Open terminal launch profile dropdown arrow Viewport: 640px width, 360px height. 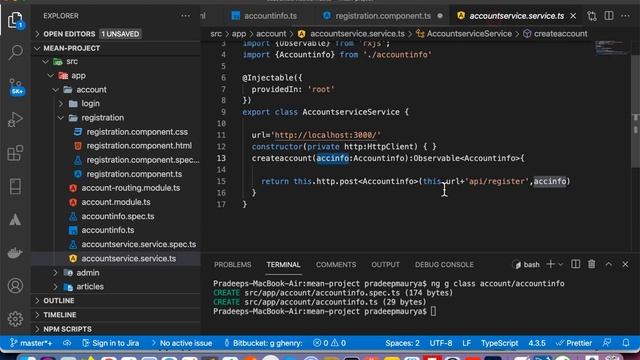[561, 264]
